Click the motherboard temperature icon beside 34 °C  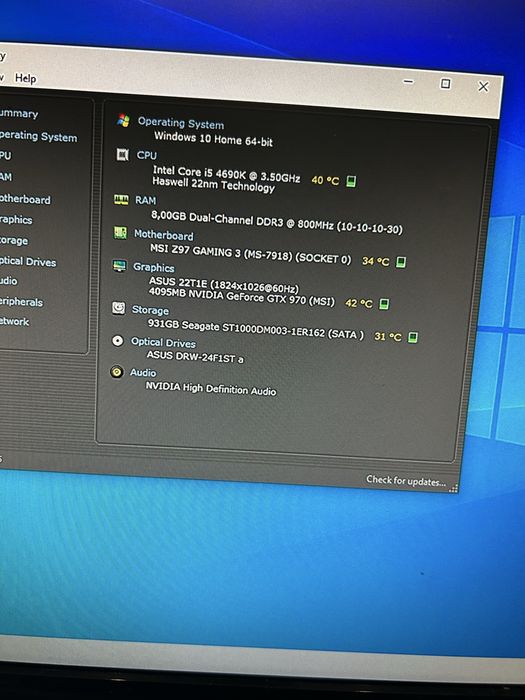point(401,262)
